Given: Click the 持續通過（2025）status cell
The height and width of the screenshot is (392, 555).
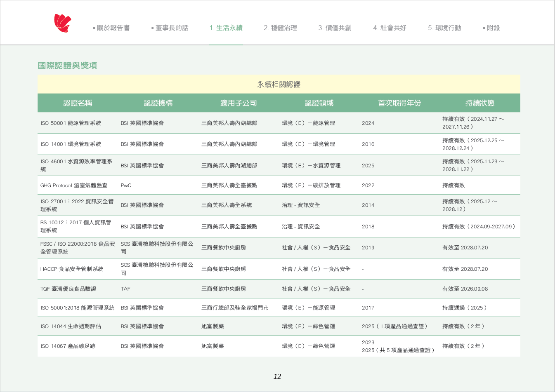Looking at the screenshot, I should [465, 308].
